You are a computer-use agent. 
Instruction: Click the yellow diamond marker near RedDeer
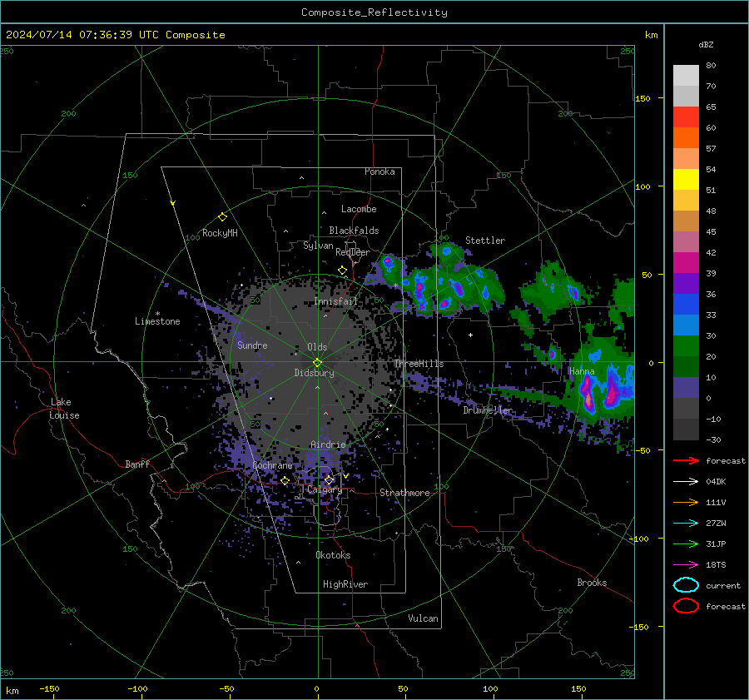[343, 271]
